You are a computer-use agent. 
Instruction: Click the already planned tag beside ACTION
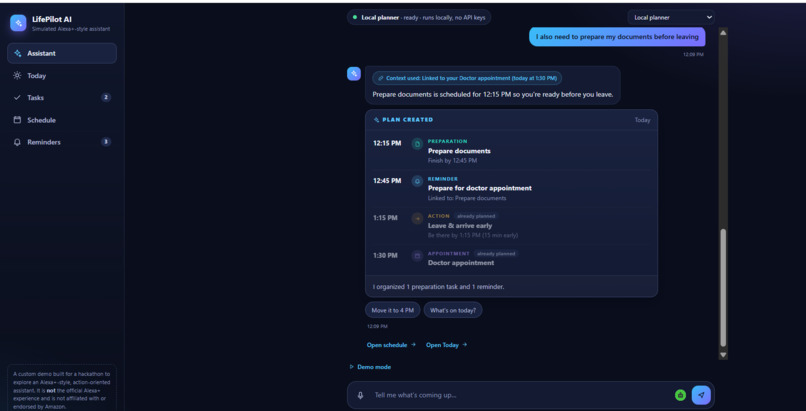476,216
